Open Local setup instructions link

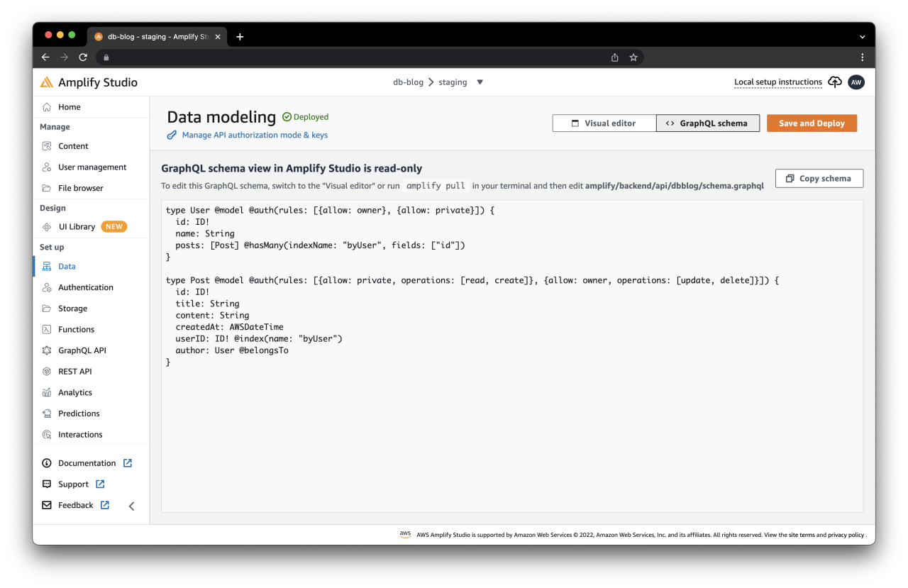click(x=777, y=82)
